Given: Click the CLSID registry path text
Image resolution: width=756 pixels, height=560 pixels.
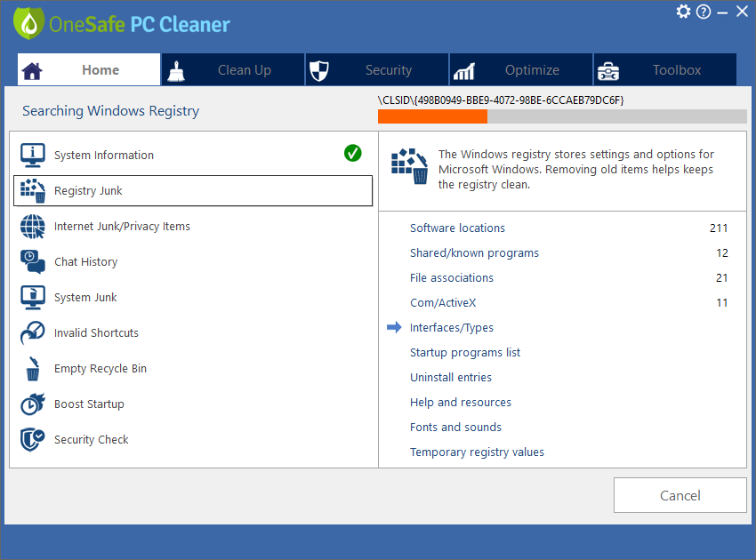Looking at the screenshot, I should (501, 100).
